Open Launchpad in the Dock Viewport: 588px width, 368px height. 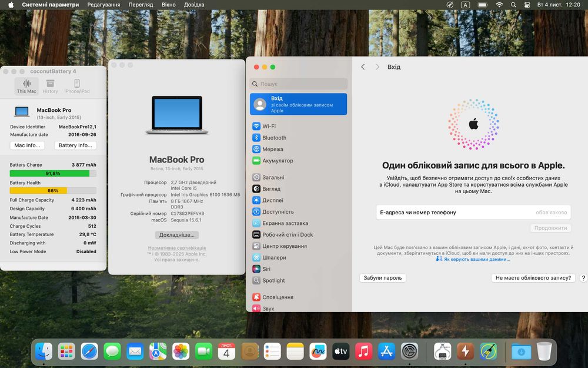(x=66, y=352)
